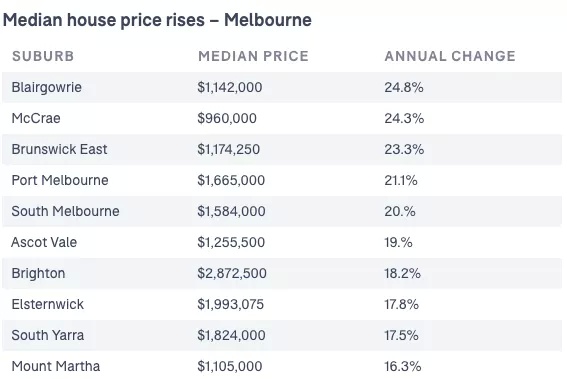Screen dimensions: 567x379
Task: Click the Port Melbourne row name
Action: [60, 180]
